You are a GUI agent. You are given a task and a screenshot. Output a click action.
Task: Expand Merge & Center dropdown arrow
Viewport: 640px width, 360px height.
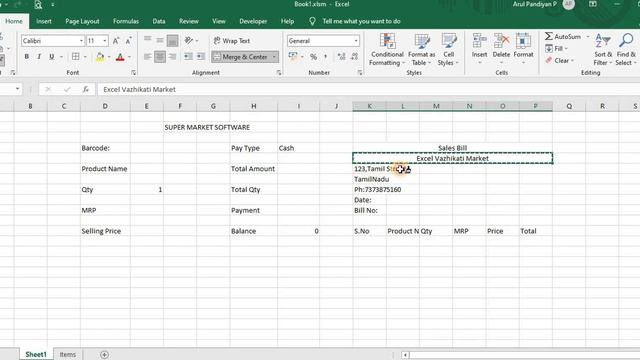274,57
